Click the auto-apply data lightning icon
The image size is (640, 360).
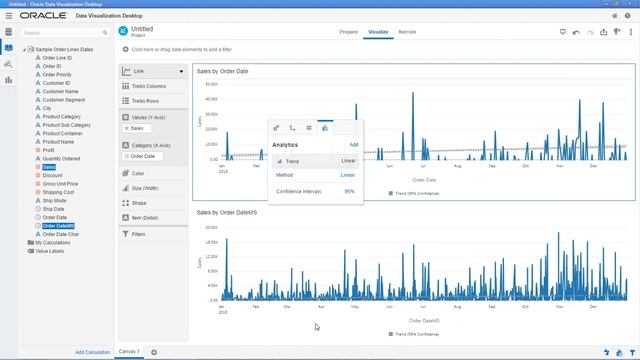(607, 353)
